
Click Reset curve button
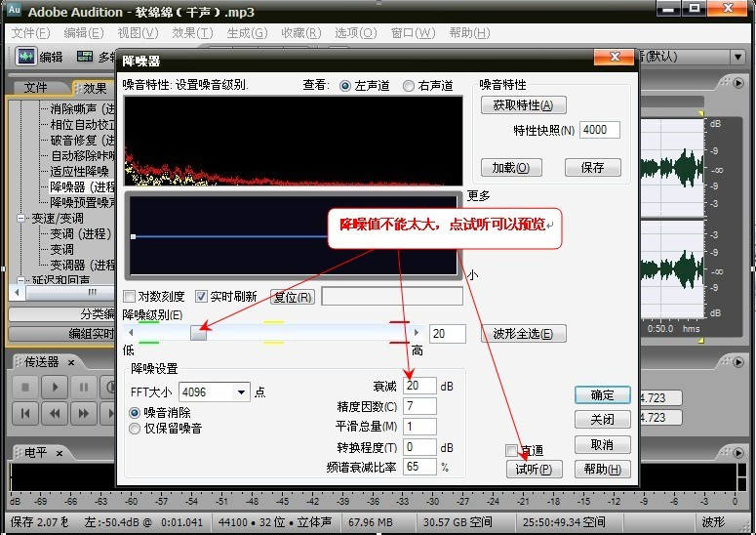click(293, 297)
